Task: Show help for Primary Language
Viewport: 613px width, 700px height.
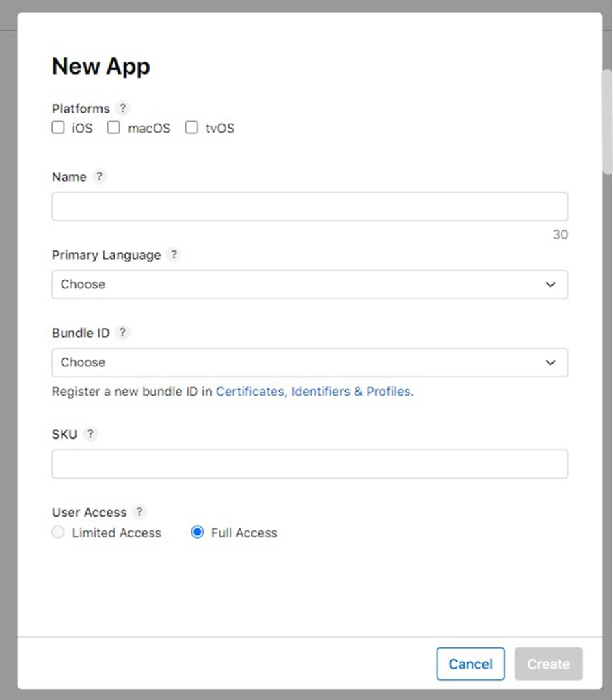Action: point(174,254)
